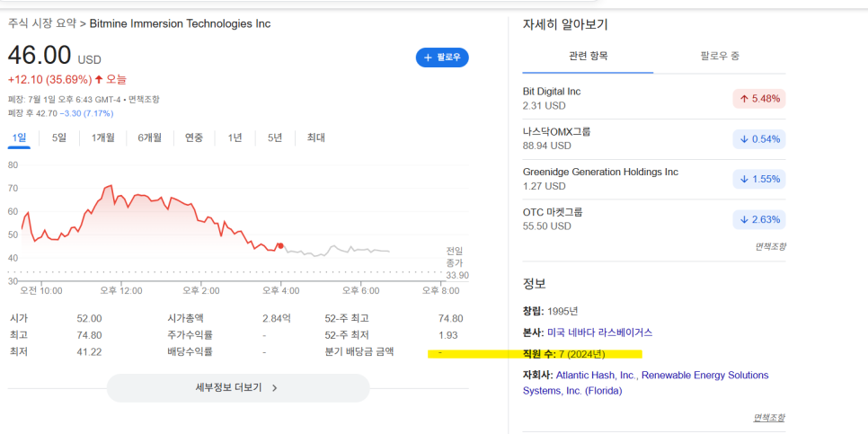This screenshot has height=434, width=868.
Task: Select the 1일 chart range tab
Action: [19, 137]
